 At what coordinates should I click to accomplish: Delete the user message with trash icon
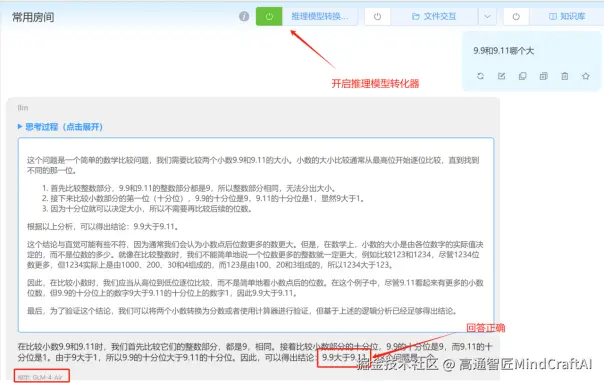click(x=565, y=76)
